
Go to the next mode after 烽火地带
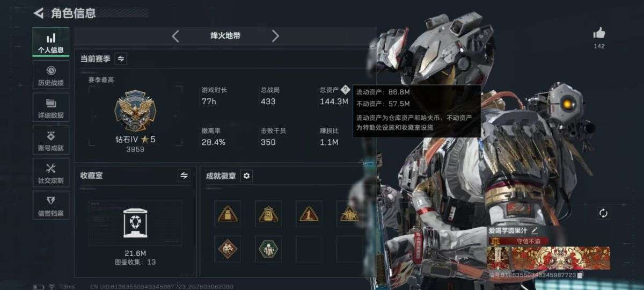point(275,36)
